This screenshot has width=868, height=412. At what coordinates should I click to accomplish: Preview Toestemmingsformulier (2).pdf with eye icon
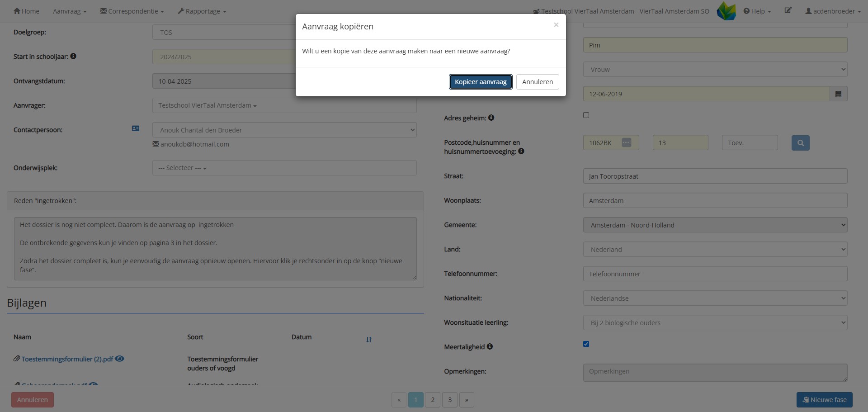pos(119,359)
